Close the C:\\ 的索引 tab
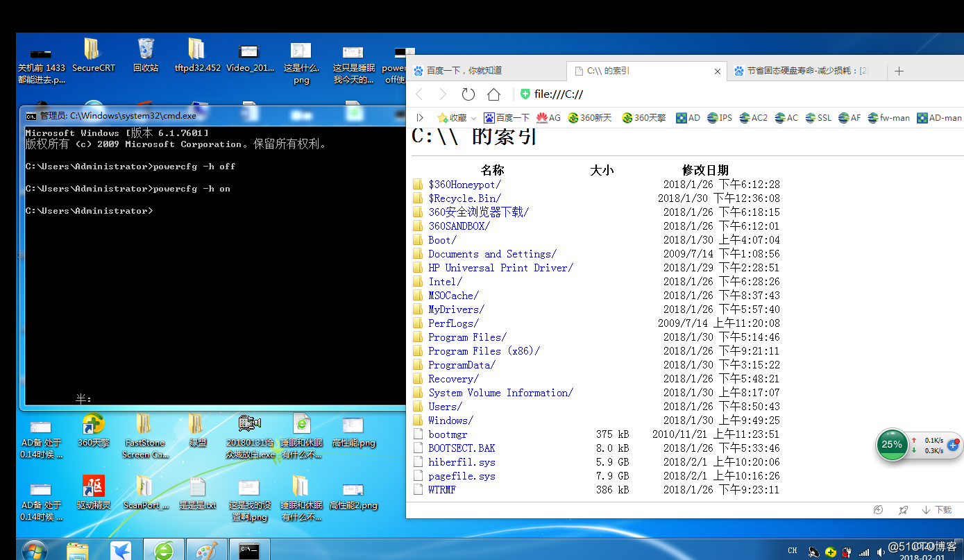Screen dimensions: 964x560 (x=718, y=71)
